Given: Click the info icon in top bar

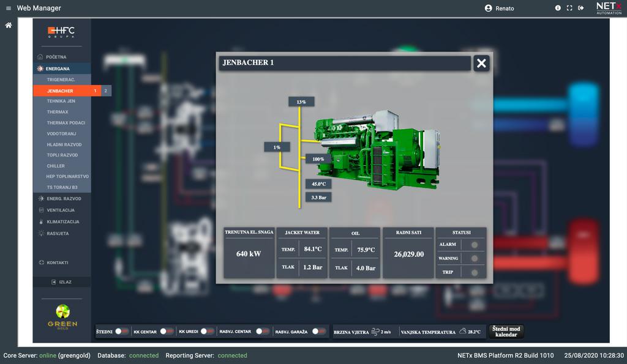Looking at the screenshot, I should [558, 8].
